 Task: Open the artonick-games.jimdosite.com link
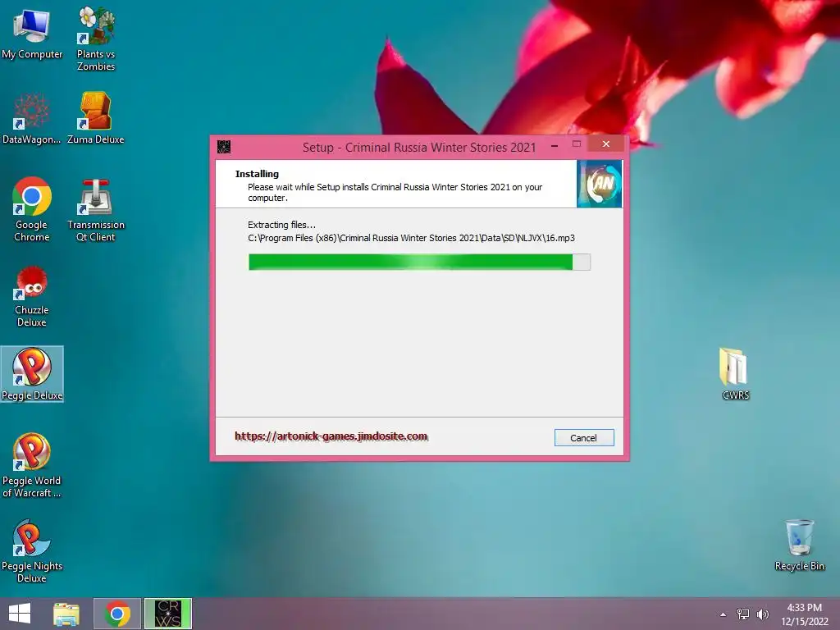point(331,436)
